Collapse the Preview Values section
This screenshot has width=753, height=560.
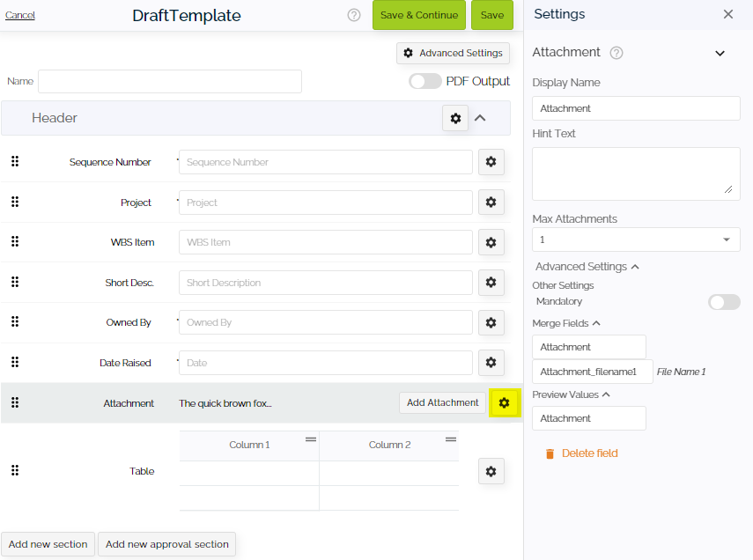606,394
